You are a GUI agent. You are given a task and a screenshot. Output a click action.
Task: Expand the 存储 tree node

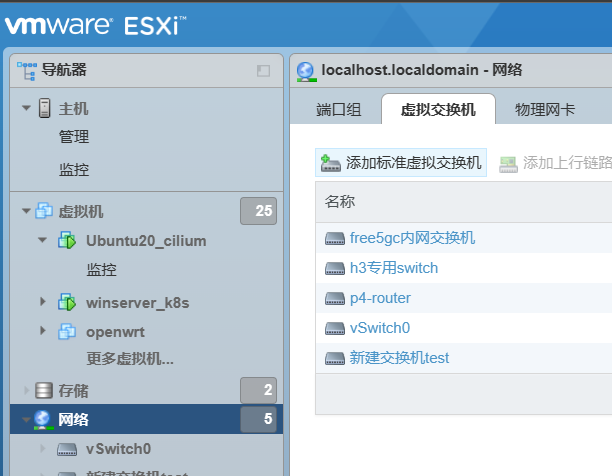click(x=25, y=390)
